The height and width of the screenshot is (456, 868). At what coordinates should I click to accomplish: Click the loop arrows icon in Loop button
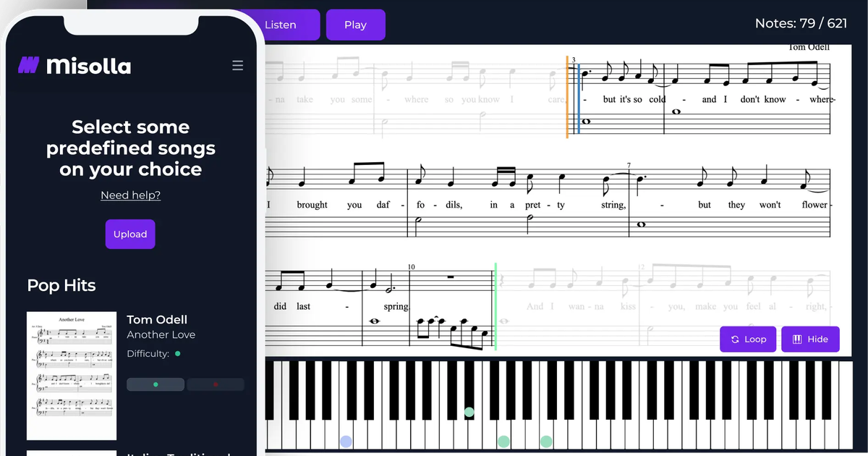[735, 339]
